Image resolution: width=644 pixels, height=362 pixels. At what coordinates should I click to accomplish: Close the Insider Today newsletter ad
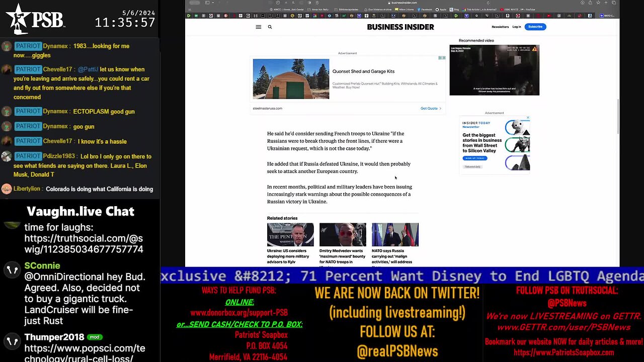point(528,118)
